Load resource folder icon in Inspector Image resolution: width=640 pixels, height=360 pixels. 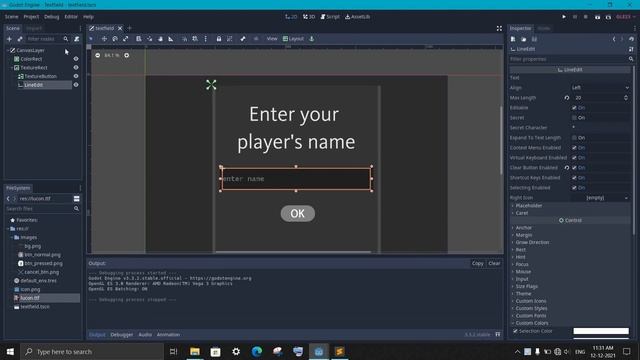524,39
